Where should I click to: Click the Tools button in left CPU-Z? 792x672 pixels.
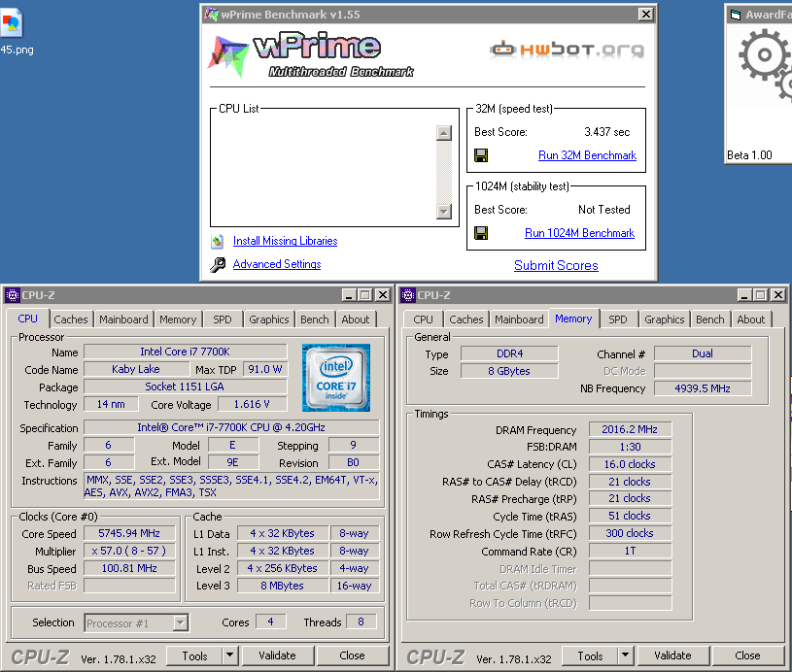[x=194, y=655]
